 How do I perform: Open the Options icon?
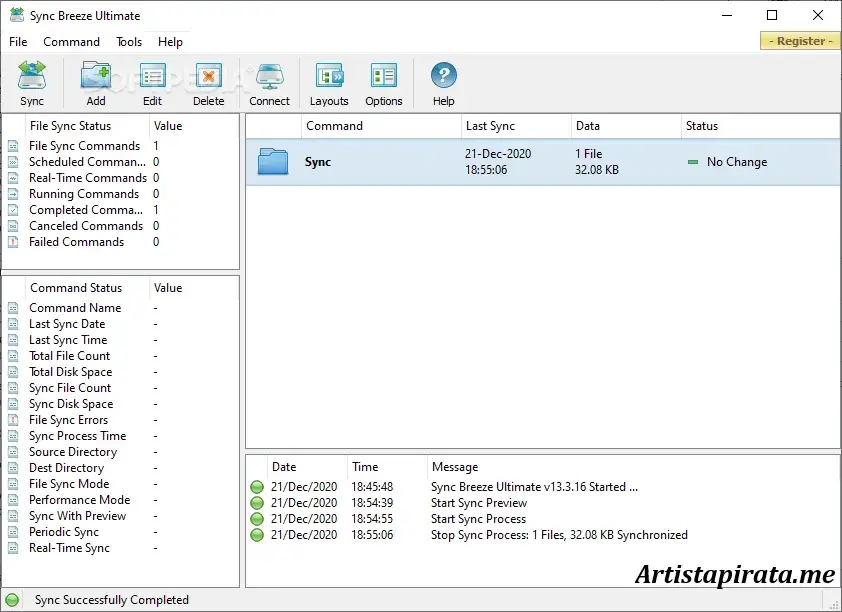[384, 76]
